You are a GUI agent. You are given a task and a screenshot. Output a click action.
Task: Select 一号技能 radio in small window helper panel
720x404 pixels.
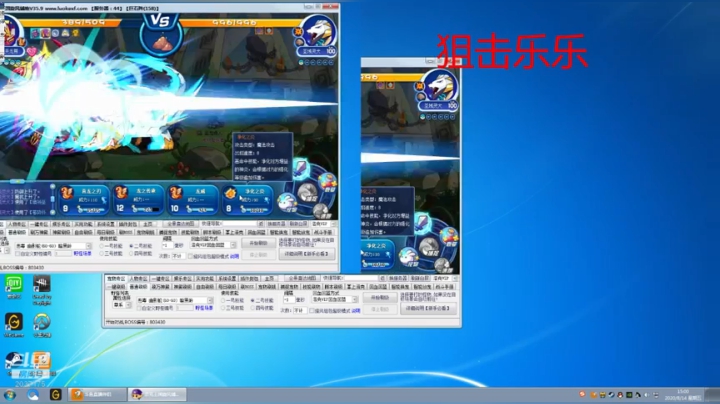click(x=232, y=300)
